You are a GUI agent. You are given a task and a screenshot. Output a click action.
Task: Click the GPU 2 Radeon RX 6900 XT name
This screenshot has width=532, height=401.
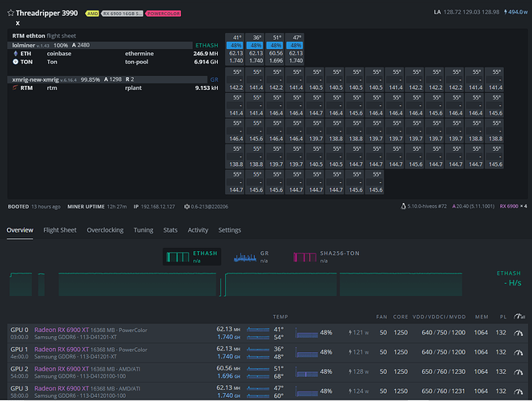point(62,369)
